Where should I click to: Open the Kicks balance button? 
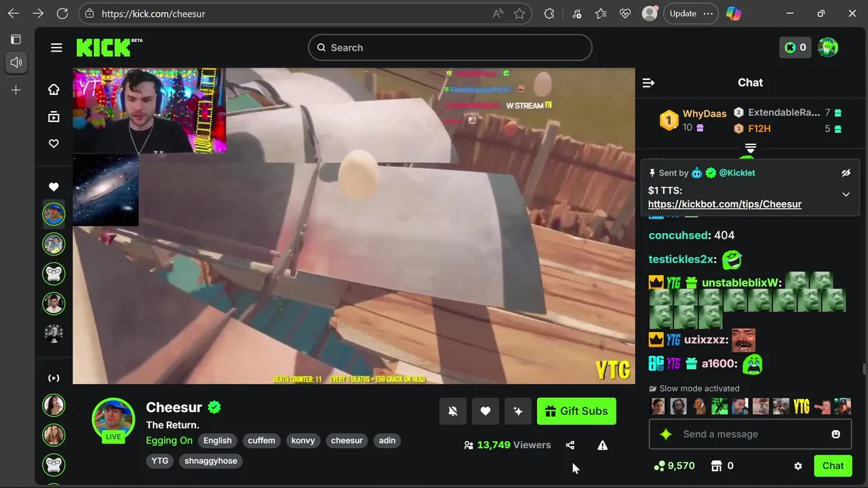pyautogui.click(x=795, y=47)
